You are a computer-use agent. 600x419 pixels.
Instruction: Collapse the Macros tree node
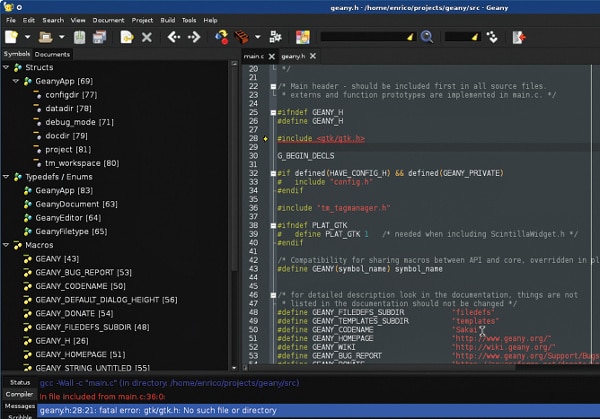[6, 244]
